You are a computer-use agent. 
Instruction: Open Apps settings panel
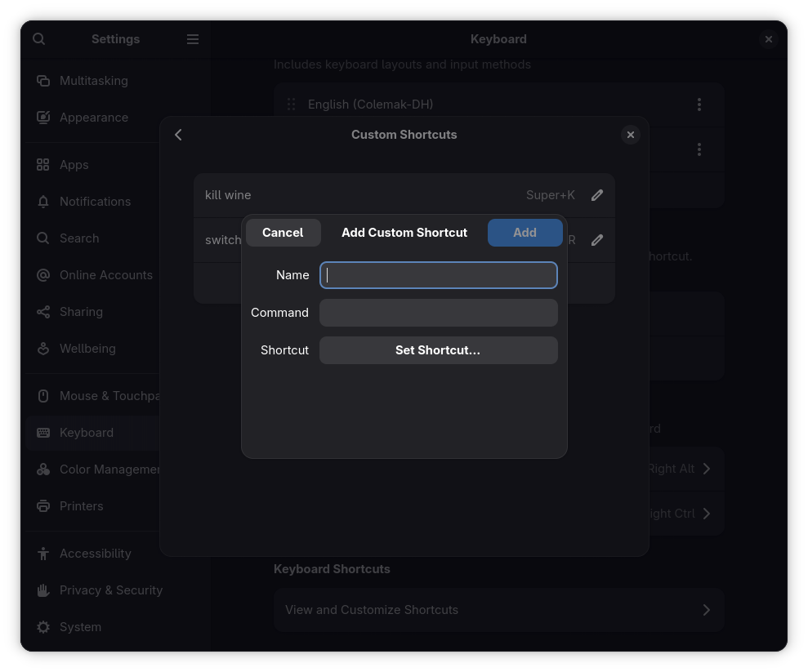pyautogui.click(x=93, y=165)
